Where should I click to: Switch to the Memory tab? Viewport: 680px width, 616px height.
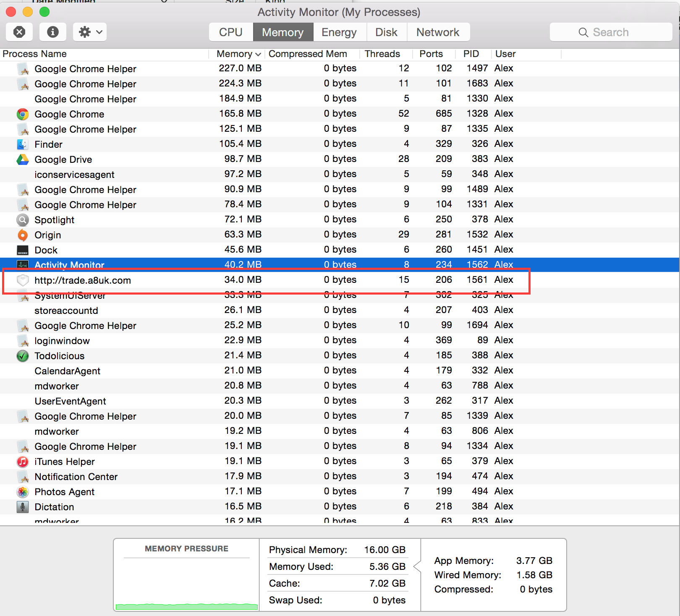(x=283, y=32)
